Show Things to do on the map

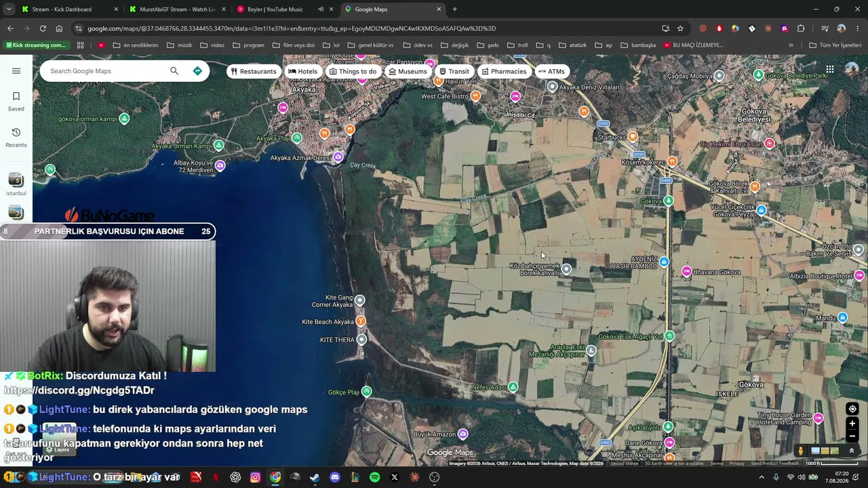353,71
